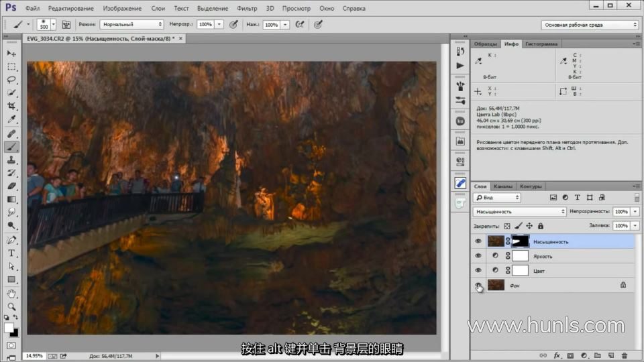This screenshot has width=644, height=362.
Task: Switch to the Каналы tab
Action: (503, 186)
